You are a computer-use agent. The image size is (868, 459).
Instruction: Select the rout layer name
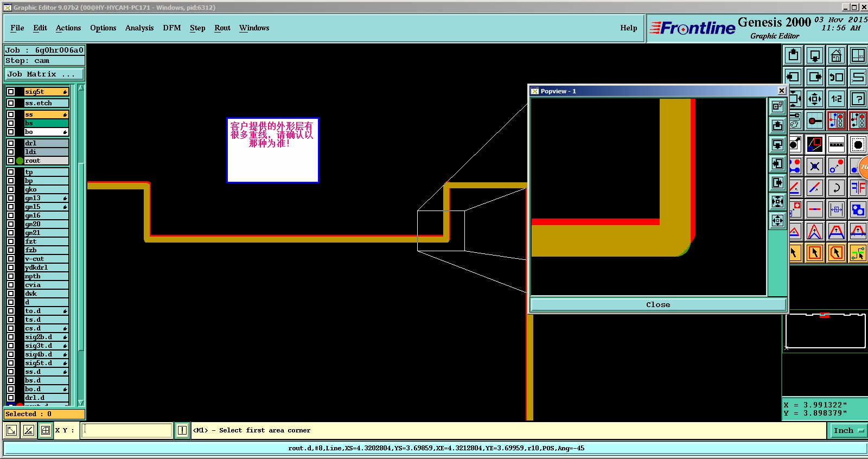pos(46,161)
